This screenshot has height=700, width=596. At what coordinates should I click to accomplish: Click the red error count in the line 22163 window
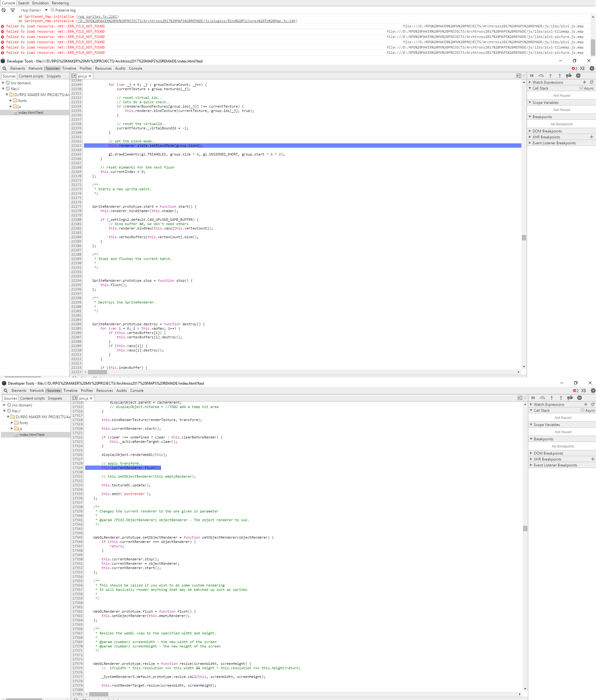[x=574, y=69]
